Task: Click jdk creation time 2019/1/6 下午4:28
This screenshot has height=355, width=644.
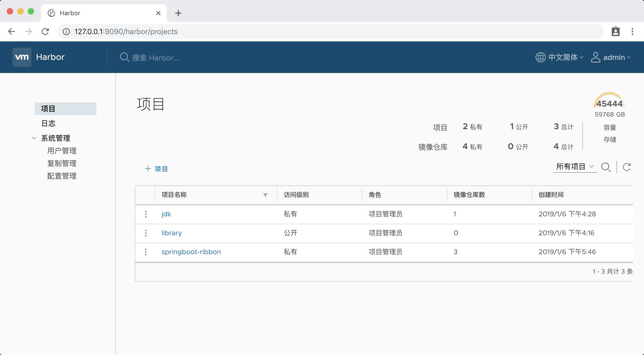Action: 567,214
